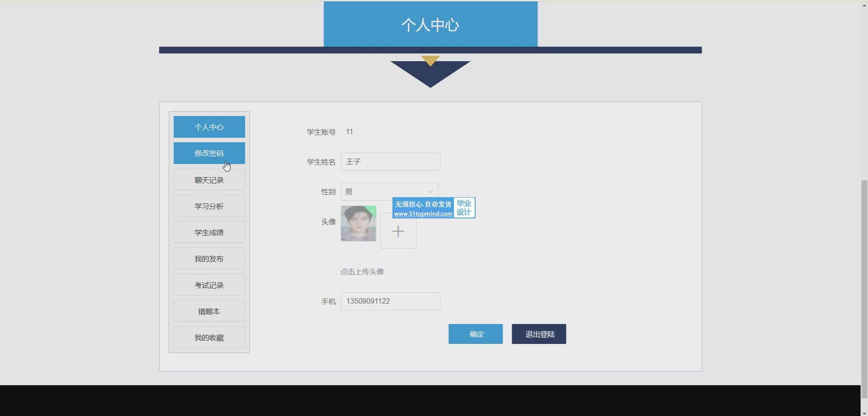Go to 聊天记录 in the sidebar
Viewport: 868px width, 416px height.
[209, 180]
